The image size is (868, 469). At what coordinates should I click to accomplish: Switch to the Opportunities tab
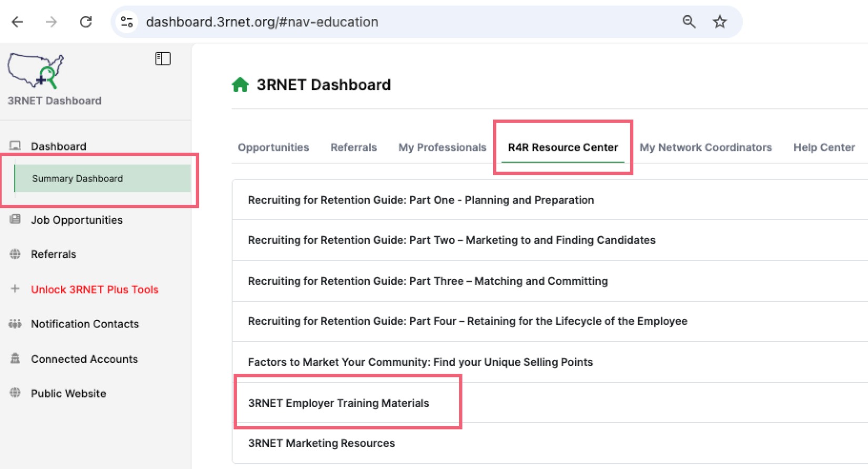coord(274,147)
